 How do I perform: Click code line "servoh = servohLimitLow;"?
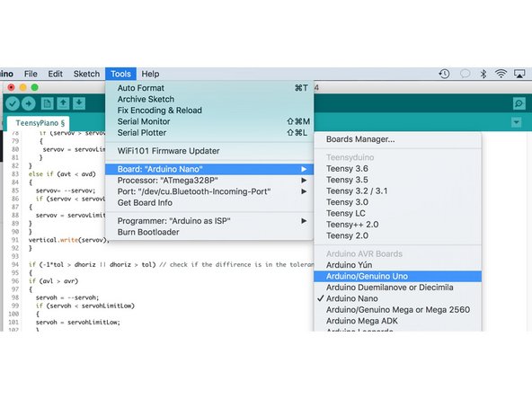coord(78,323)
